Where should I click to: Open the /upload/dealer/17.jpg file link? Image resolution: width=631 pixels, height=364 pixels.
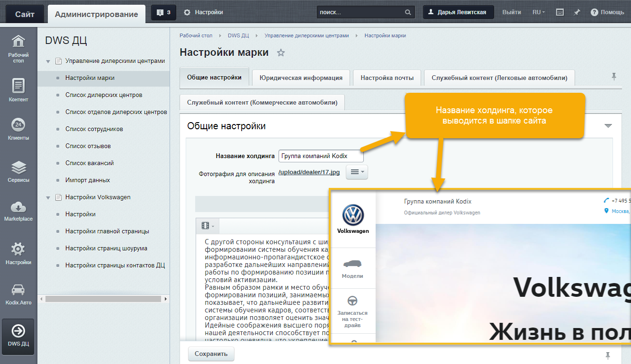point(309,172)
